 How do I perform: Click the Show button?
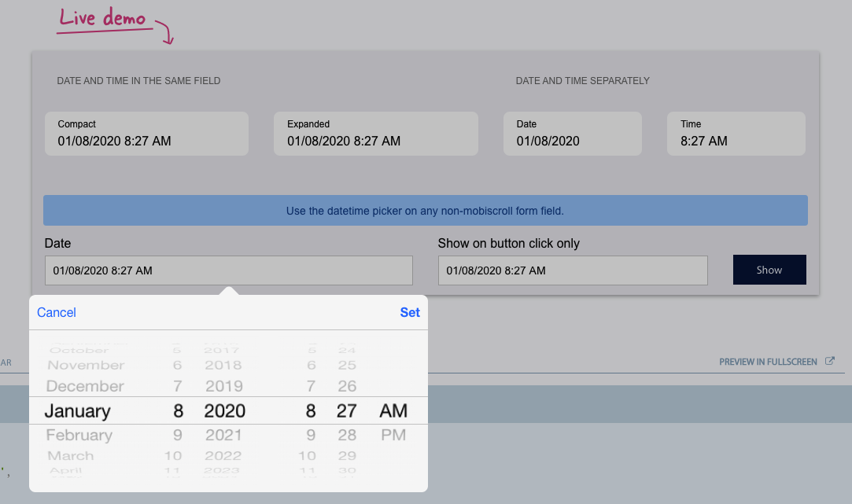click(x=769, y=270)
